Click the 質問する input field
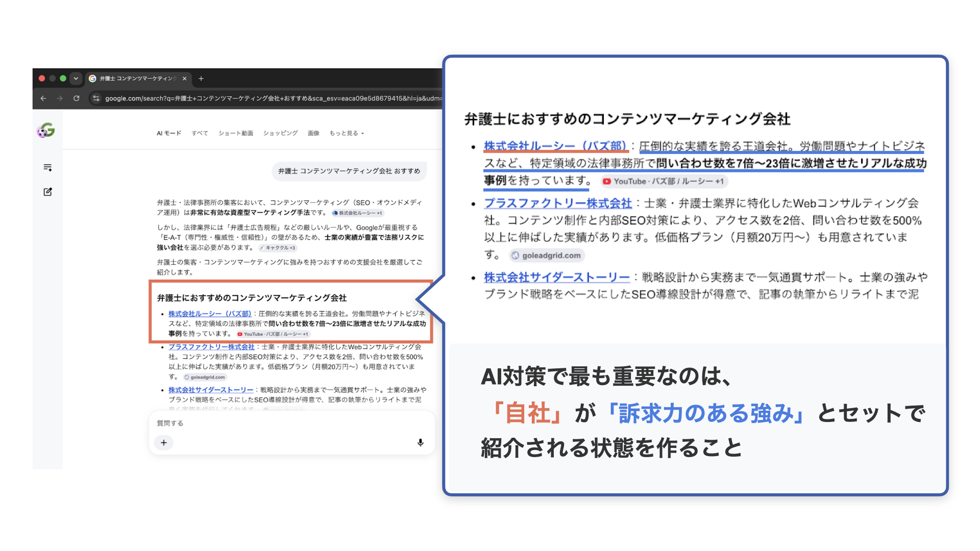The height and width of the screenshot is (551, 980). 291,423
